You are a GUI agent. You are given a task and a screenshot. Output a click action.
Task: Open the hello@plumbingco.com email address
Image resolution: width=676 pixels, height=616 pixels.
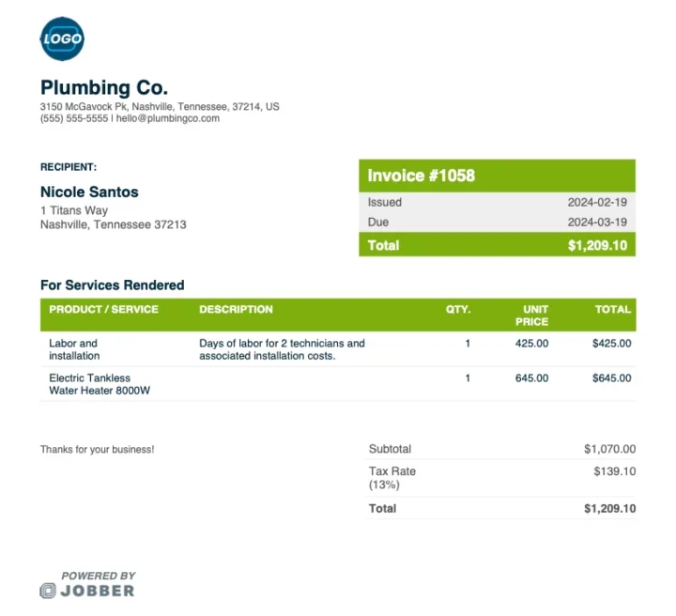(x=168, y=118)
